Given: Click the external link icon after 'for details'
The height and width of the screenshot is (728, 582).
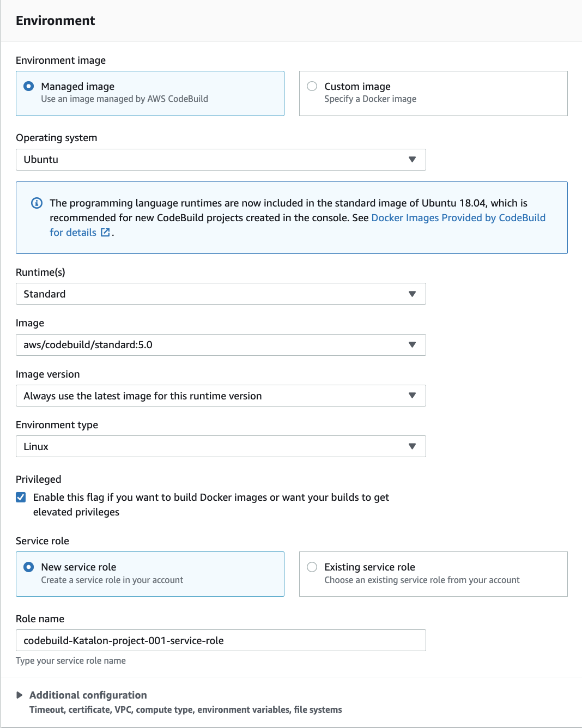Looking at the screenshot, I should [106, 233].
